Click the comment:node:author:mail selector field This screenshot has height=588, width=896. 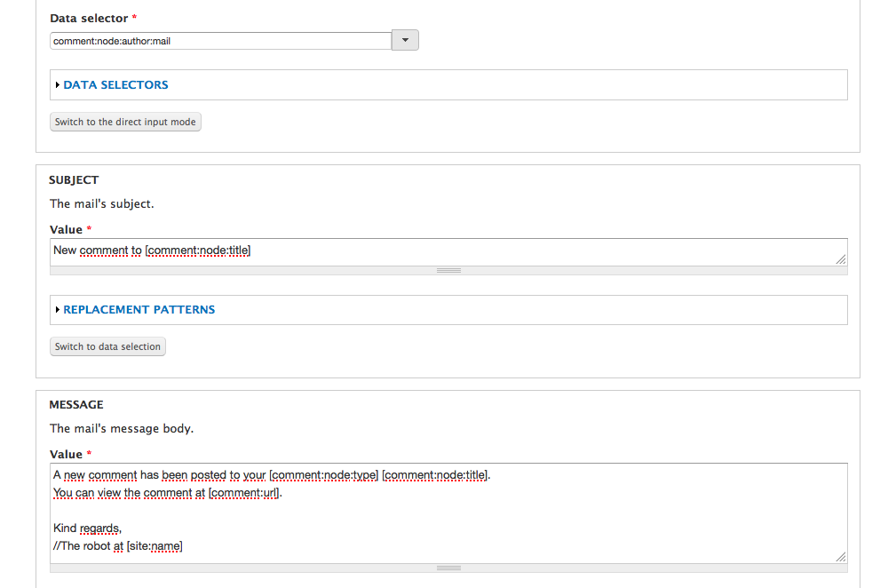pos(220,41)
